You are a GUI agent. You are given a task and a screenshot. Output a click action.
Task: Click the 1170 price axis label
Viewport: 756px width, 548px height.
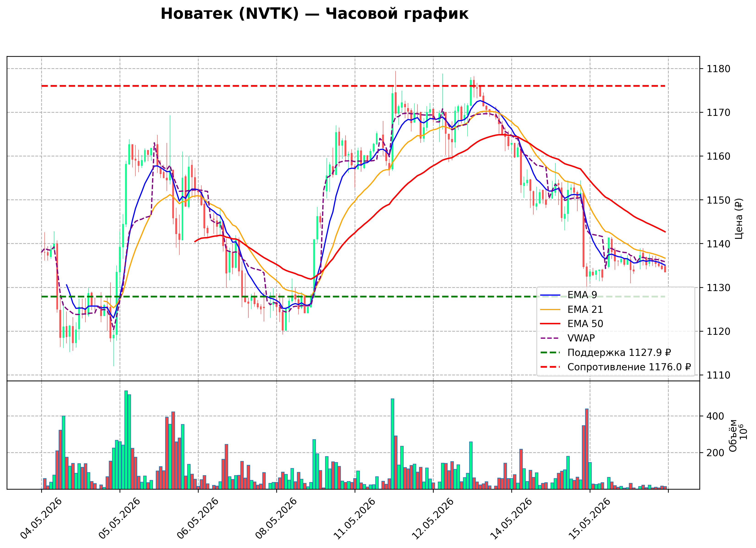[x=718, y=113]
